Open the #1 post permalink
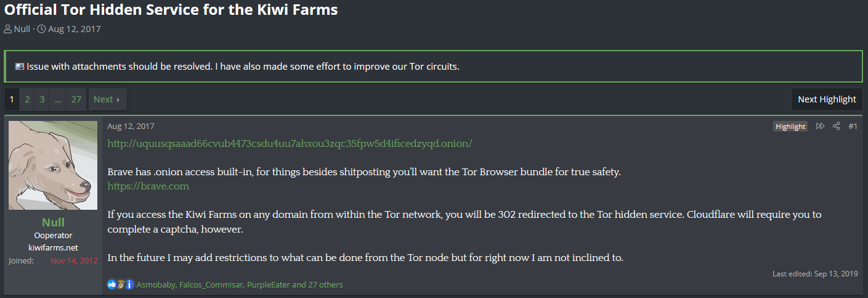 tap(853, 126)
